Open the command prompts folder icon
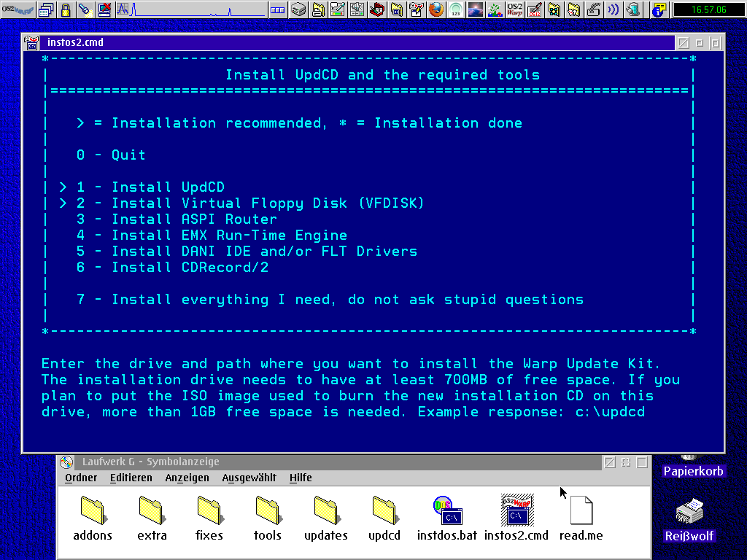The height and width of the screenshot is (560, 747). tap(396, 9)
